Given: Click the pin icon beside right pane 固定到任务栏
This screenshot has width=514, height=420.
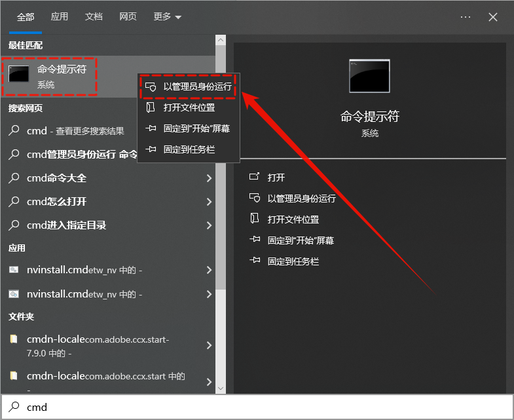Looking at the screenshot, I should coord(255,260).
